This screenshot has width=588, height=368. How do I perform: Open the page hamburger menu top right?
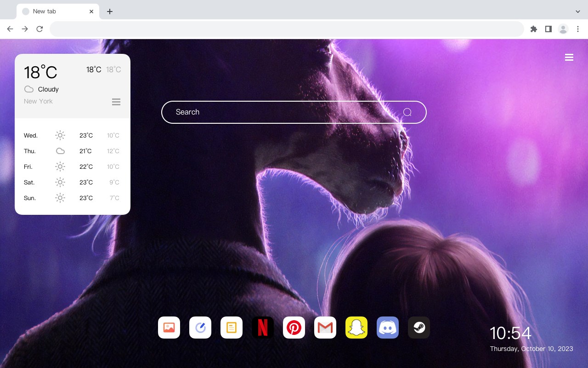coord(569,57)
